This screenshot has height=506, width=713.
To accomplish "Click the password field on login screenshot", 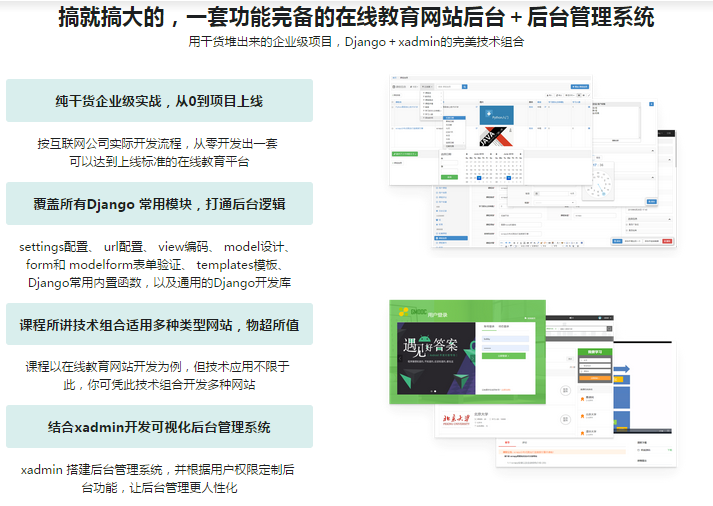I will [505, 348].
